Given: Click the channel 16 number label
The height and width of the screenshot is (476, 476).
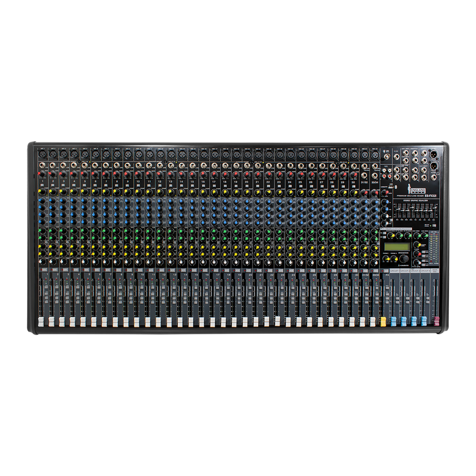Looking at the screenshot, I should click(x=203, y=182).
